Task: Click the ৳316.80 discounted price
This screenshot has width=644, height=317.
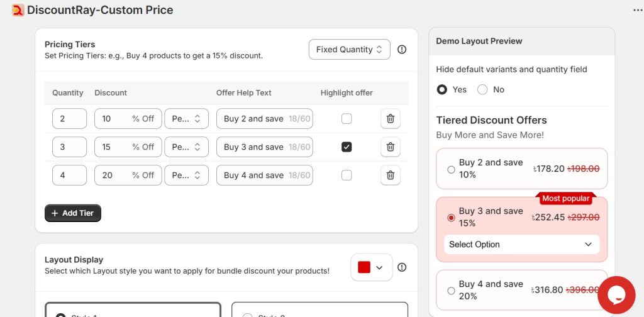Action: point(547,290)
